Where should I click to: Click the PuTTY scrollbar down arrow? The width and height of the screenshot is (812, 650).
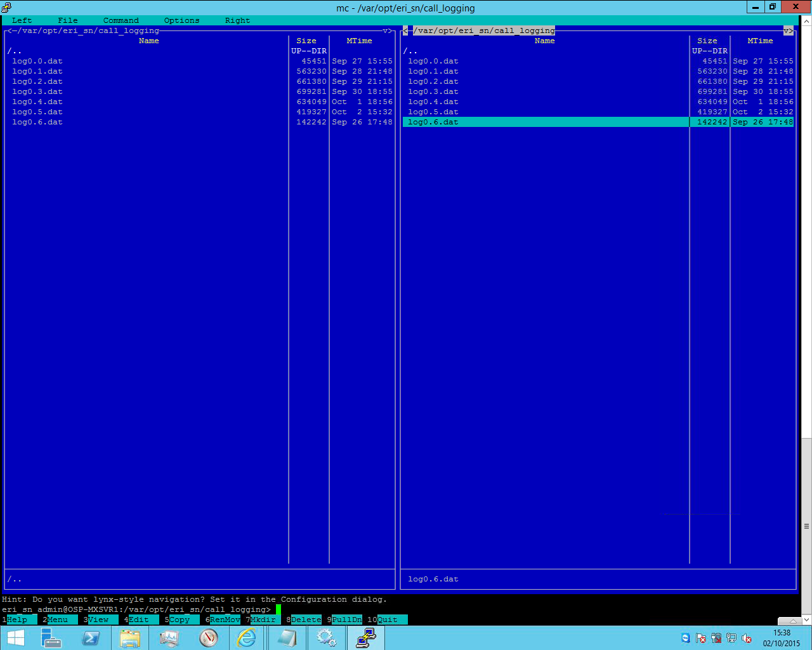[x=806, y=620]
